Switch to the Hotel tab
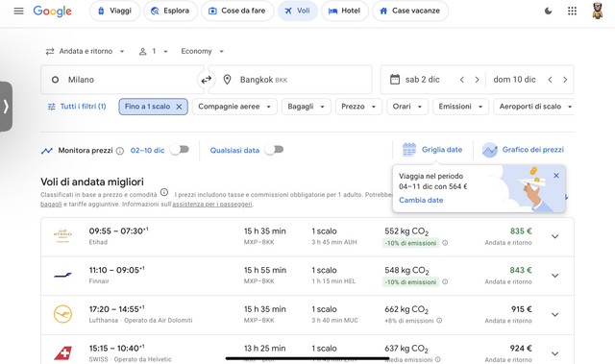The image size is (615, 364). 345,11
